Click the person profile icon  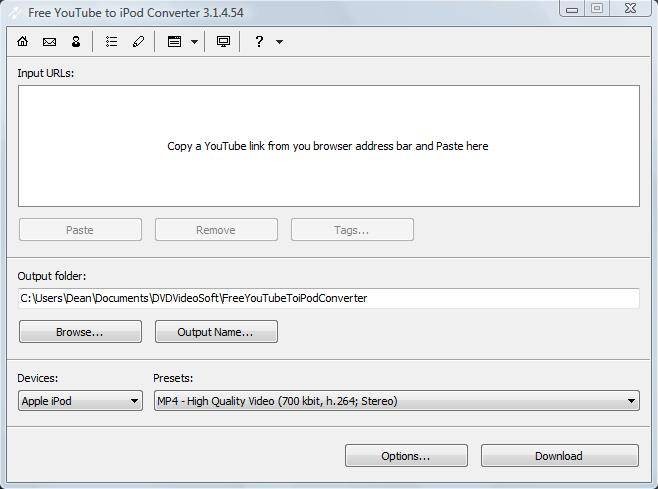(x=76, y=41)
